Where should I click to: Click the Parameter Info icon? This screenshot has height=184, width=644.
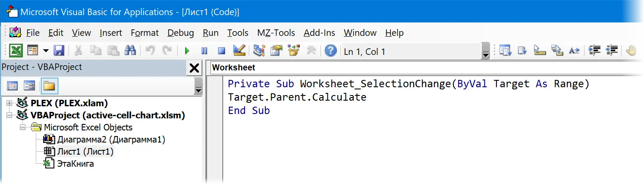(x=557, y=51)
